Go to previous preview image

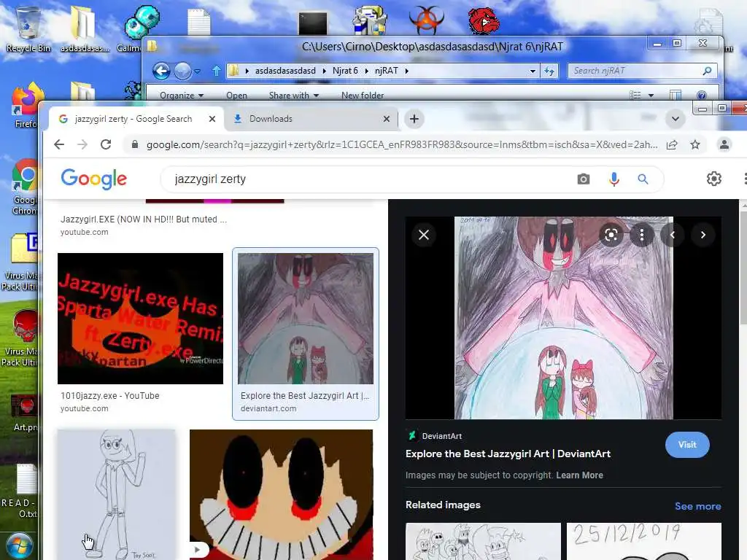672,235
